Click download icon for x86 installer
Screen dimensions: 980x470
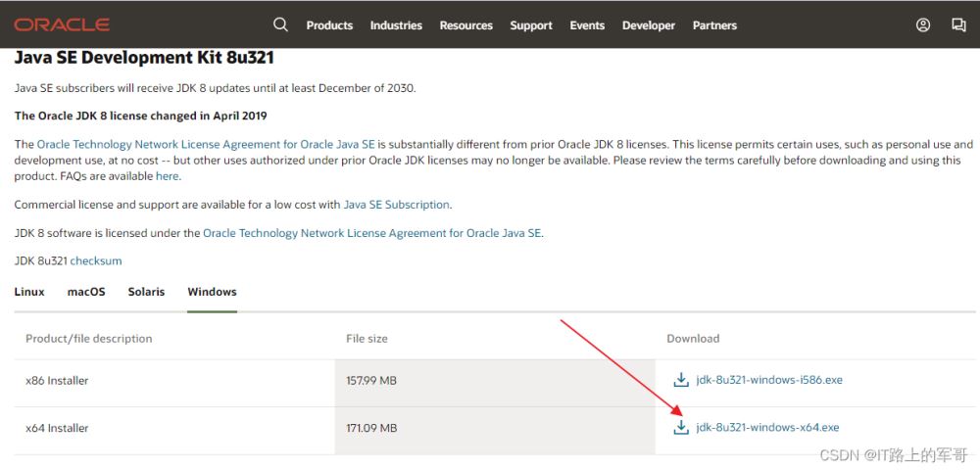click(681, 380)
